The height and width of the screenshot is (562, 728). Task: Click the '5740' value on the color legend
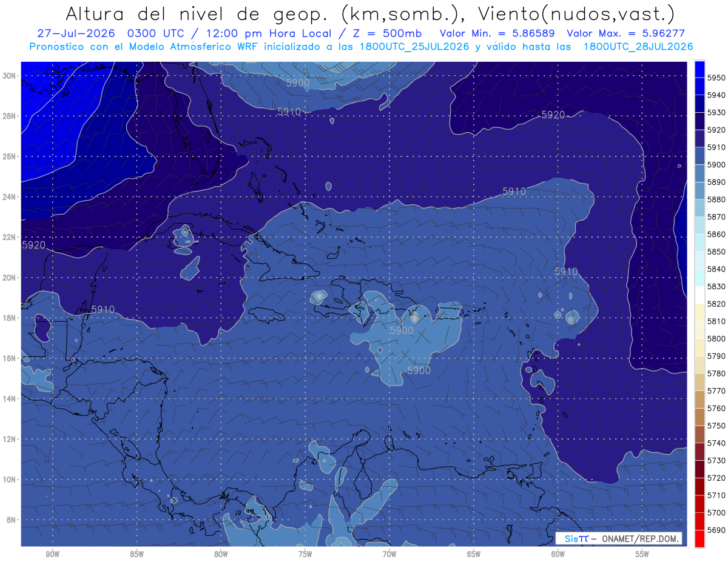[716, 443]
